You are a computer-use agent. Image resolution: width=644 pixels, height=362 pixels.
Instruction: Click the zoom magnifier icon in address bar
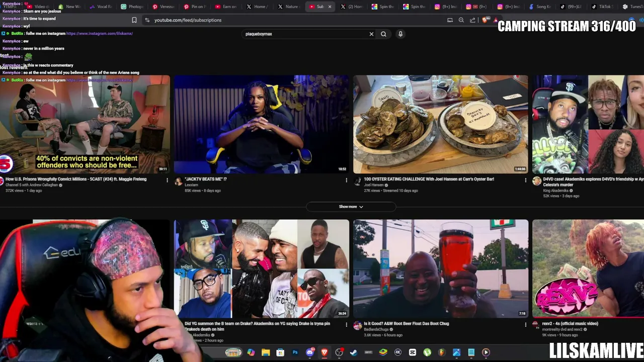(461, 20)
